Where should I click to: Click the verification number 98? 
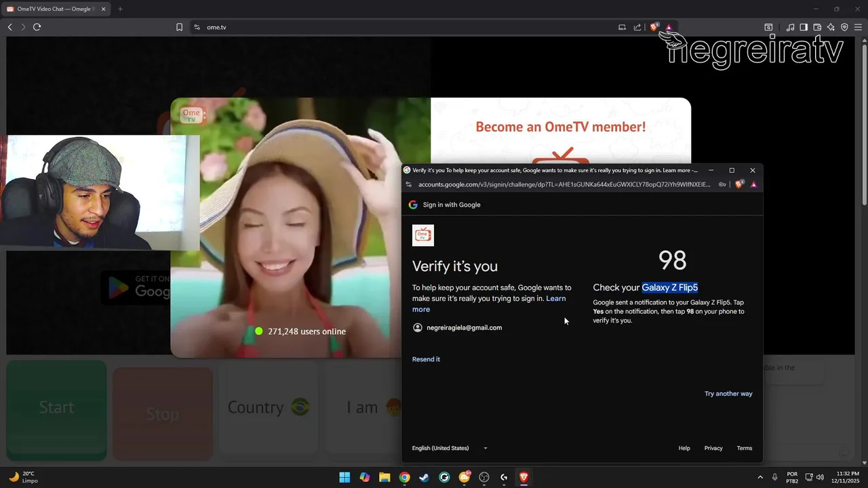[673, 260]
